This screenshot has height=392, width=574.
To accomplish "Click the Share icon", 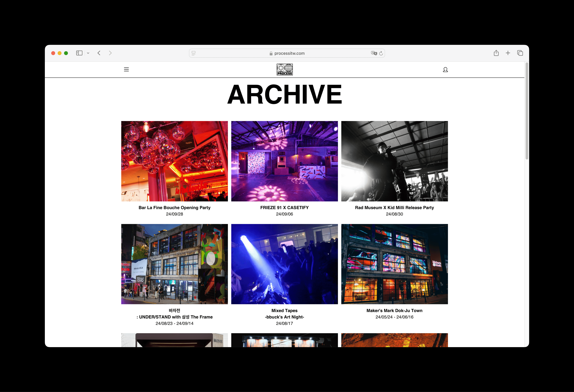I will coord(496,53).
